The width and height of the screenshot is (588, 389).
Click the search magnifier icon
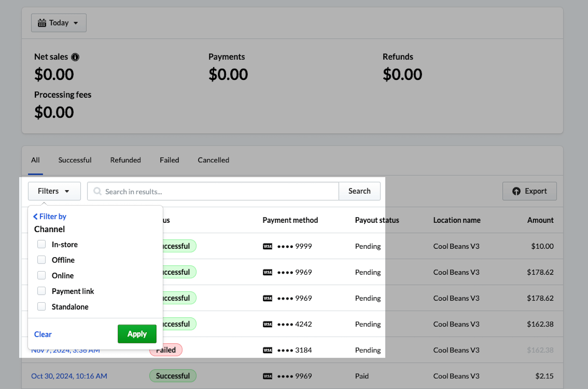pos(98,191)
